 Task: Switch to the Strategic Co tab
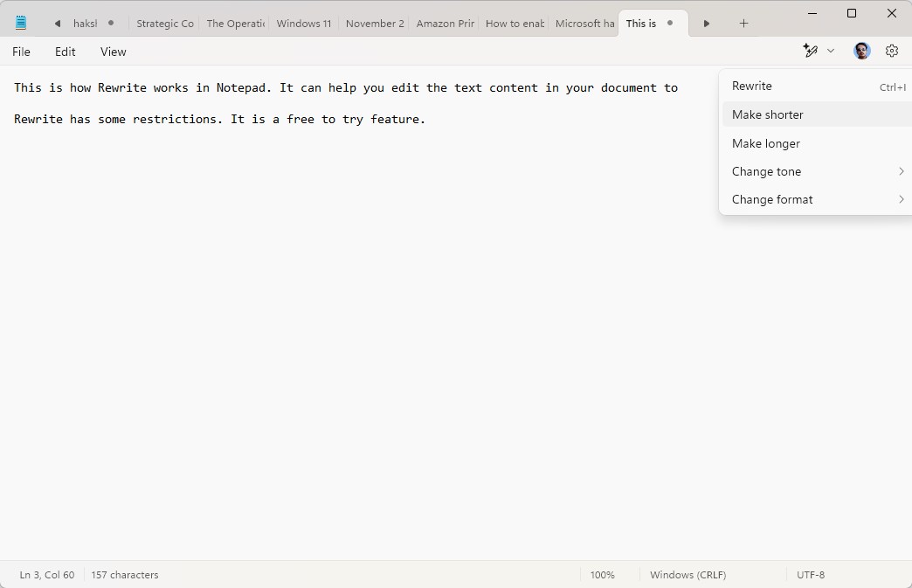coord(164,24)
